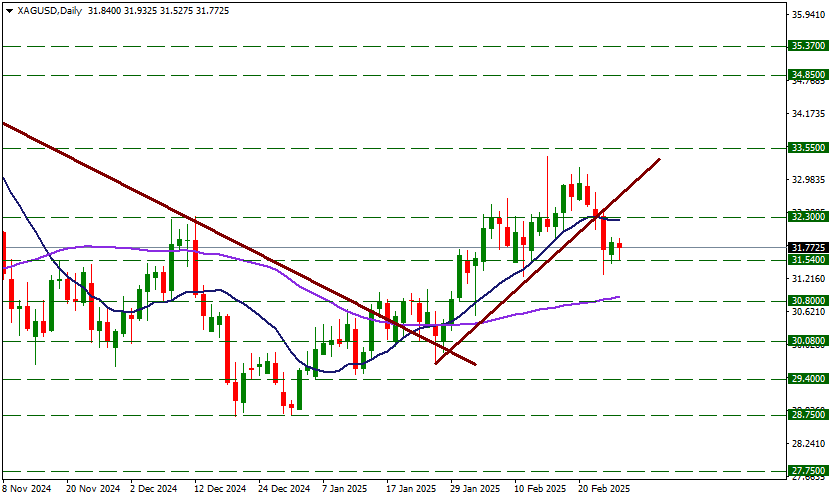This screenshot has height=500, width=832.
Task: Select the 27.7500 price level label
Action: [x=808, y=471]
